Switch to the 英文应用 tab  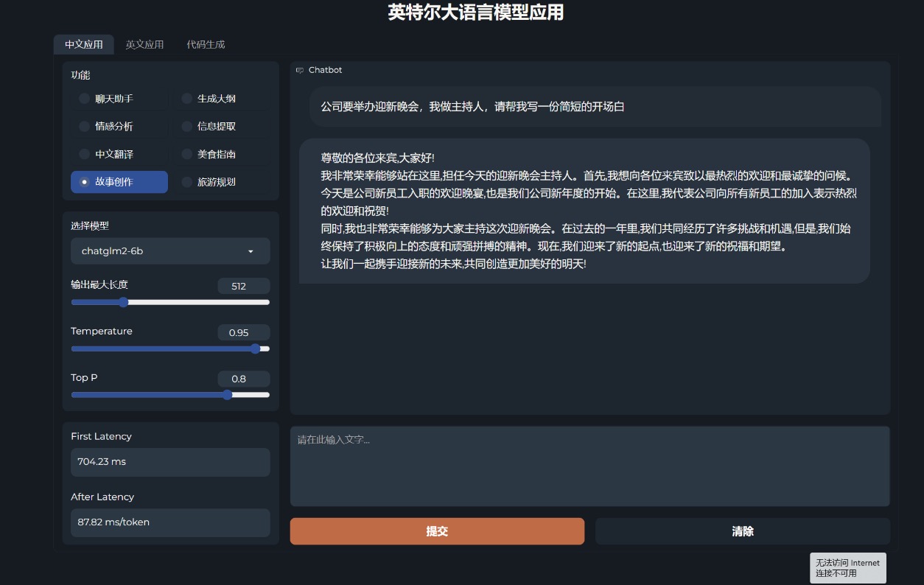click(x=145, y=44)
